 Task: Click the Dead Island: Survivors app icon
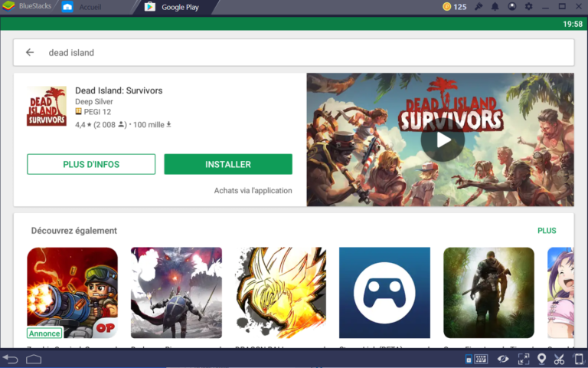47,107
